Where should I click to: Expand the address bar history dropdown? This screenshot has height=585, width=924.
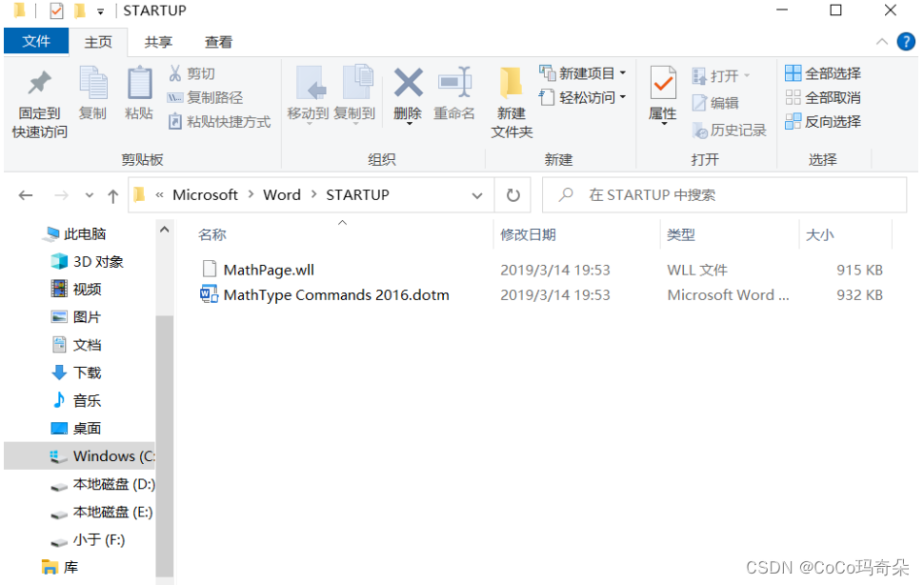coord(477,195)
